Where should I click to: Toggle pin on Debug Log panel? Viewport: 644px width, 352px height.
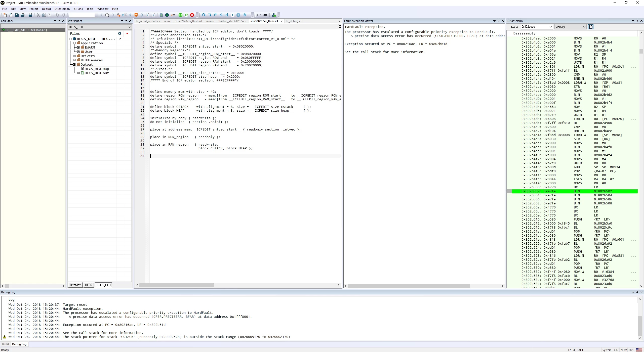click(637, 292)
